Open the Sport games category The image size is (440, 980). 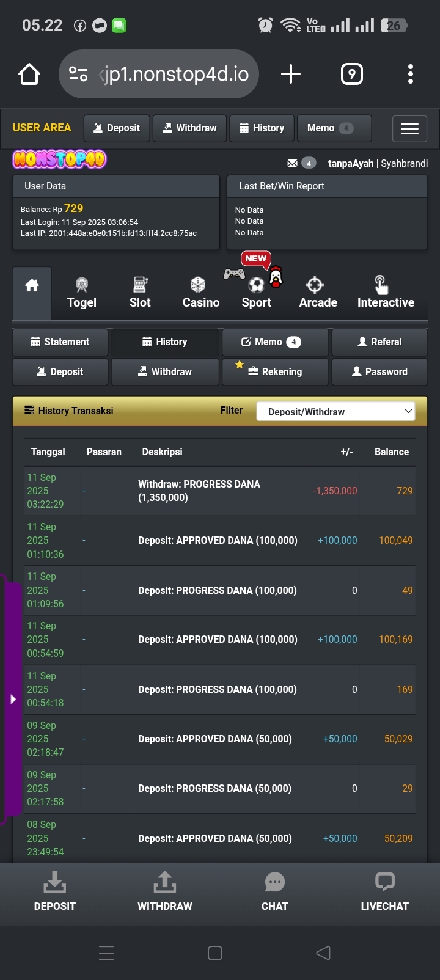[257, 293]
